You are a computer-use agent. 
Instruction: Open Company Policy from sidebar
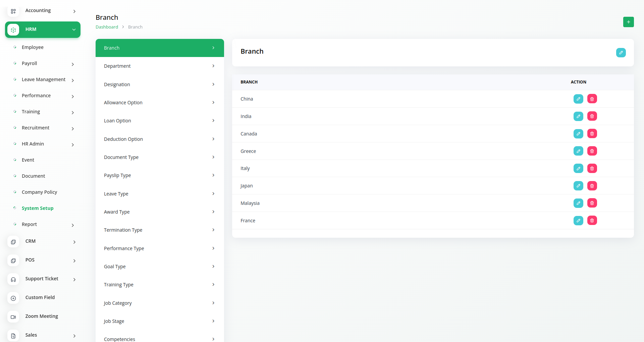[39, 192]
